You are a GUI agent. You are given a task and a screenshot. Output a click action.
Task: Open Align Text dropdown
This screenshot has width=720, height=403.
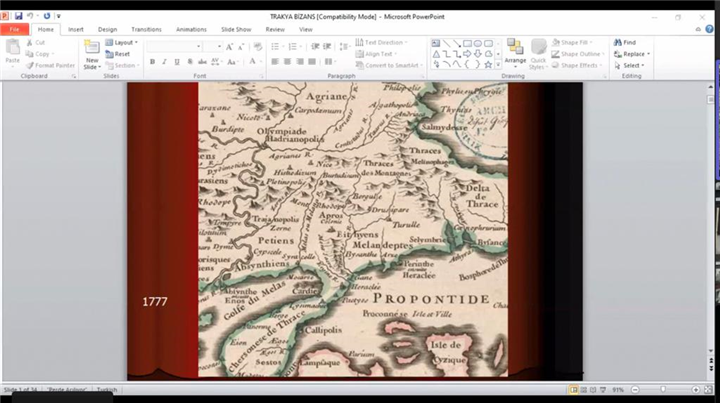click(x=377, y=54)
